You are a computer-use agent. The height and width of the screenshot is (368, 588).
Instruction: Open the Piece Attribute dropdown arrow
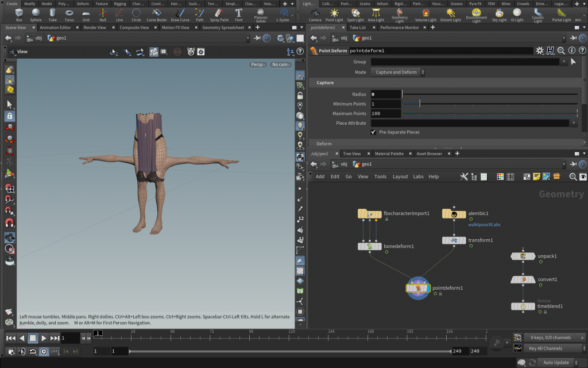click(574, 123)
